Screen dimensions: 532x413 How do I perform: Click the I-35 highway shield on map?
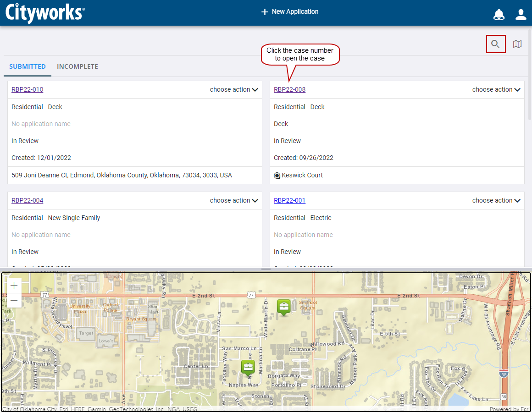tap(504, 374)
